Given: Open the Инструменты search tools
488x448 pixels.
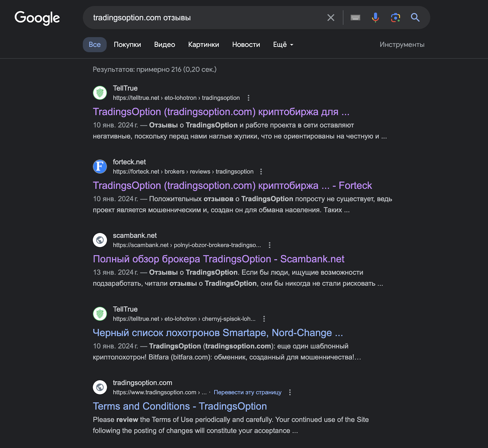Looking at the screenshot, I should click(402, 44).
